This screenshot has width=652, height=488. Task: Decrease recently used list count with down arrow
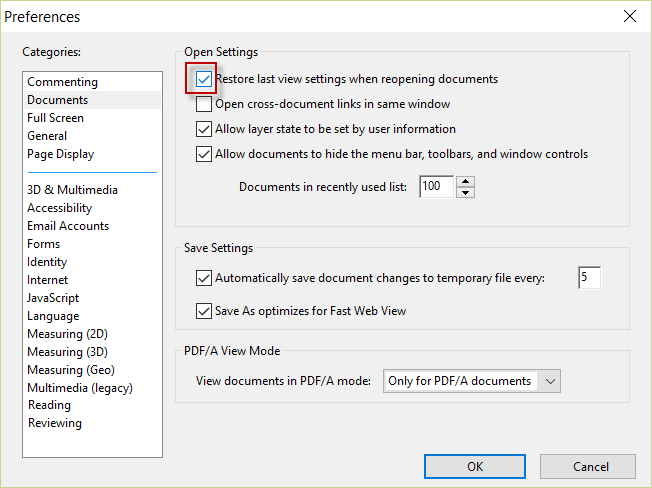coord(465,192)
